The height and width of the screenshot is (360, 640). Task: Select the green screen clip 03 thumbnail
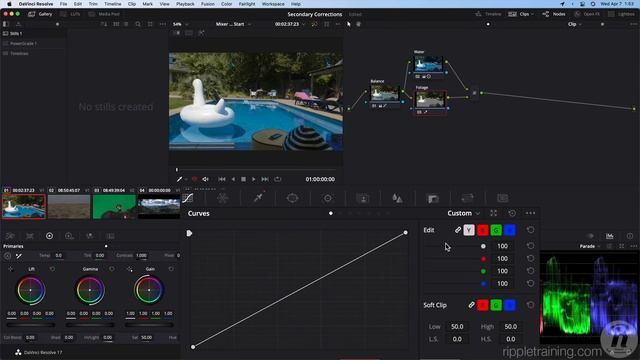114,207
